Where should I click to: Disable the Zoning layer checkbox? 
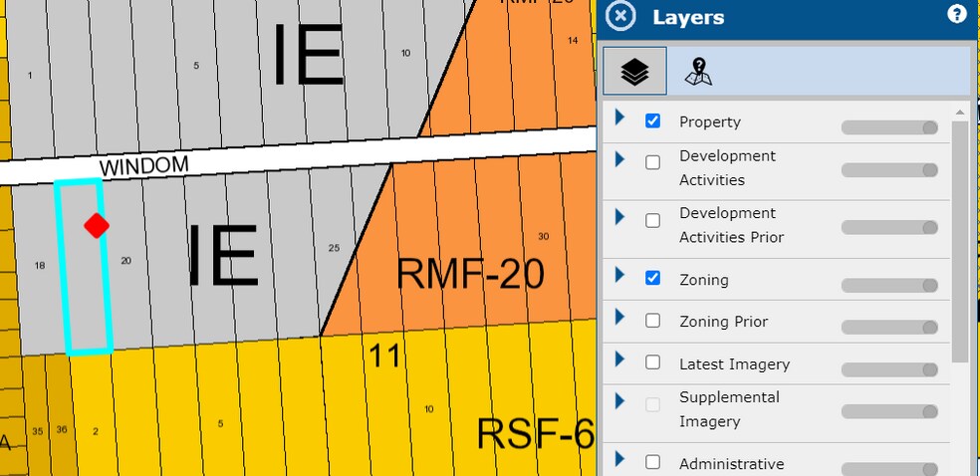tap(653, 278)
